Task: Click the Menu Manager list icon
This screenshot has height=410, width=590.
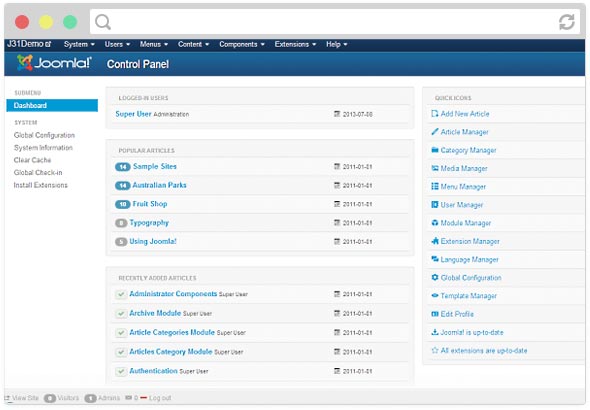Action: click(x=435, y=186)
